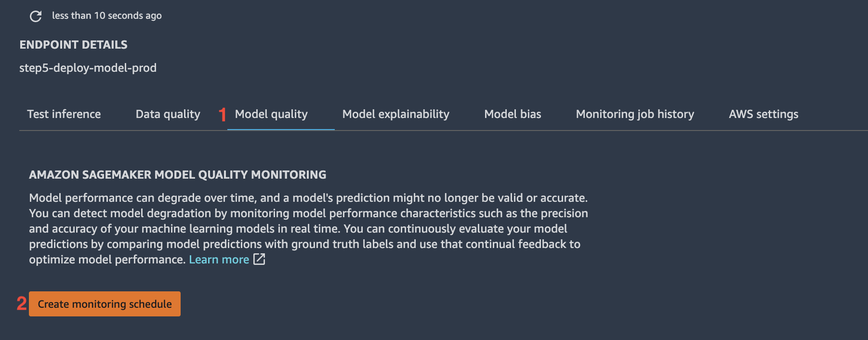Click the refresh icon near the timestamp
This screenshot has height=340, width=868.
tap(36, 16)
